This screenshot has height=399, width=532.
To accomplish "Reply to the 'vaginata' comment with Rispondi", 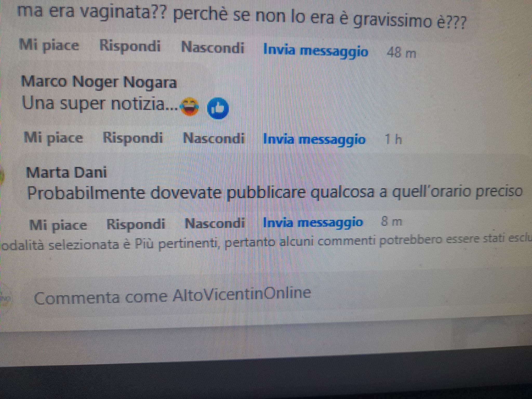I will pos(130,46).
